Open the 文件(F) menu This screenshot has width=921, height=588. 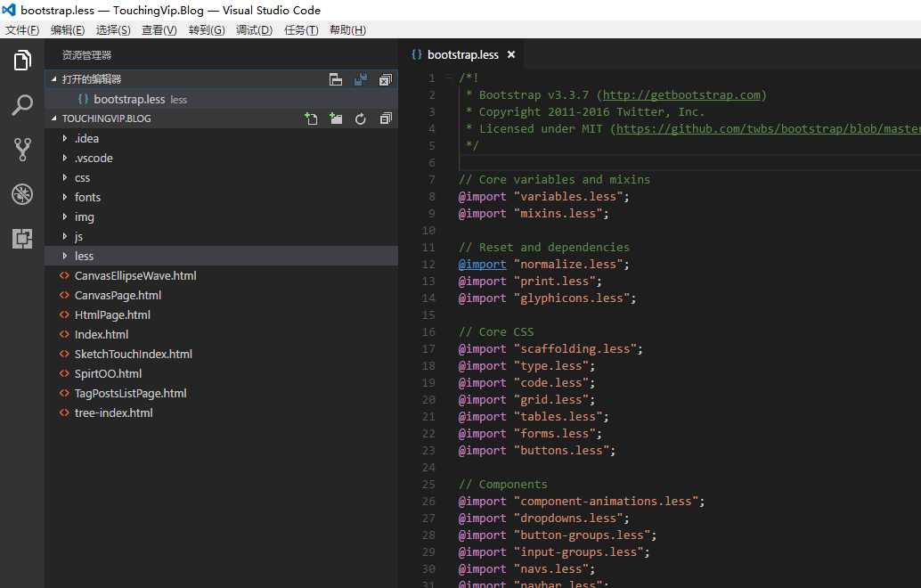[22, 30]
